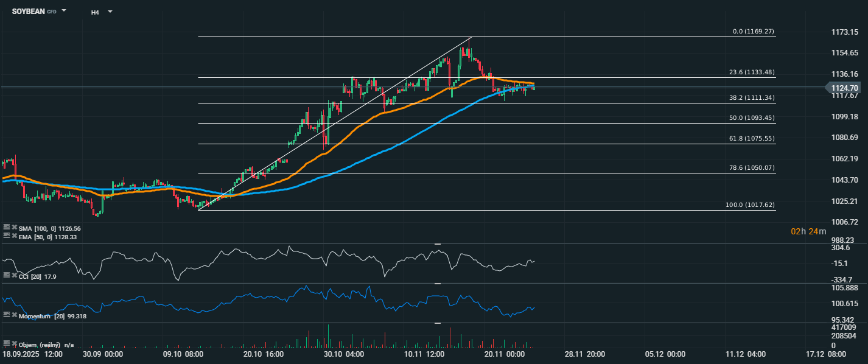
Task: Remove the Objem volume indicator
Action: [13, 343]
